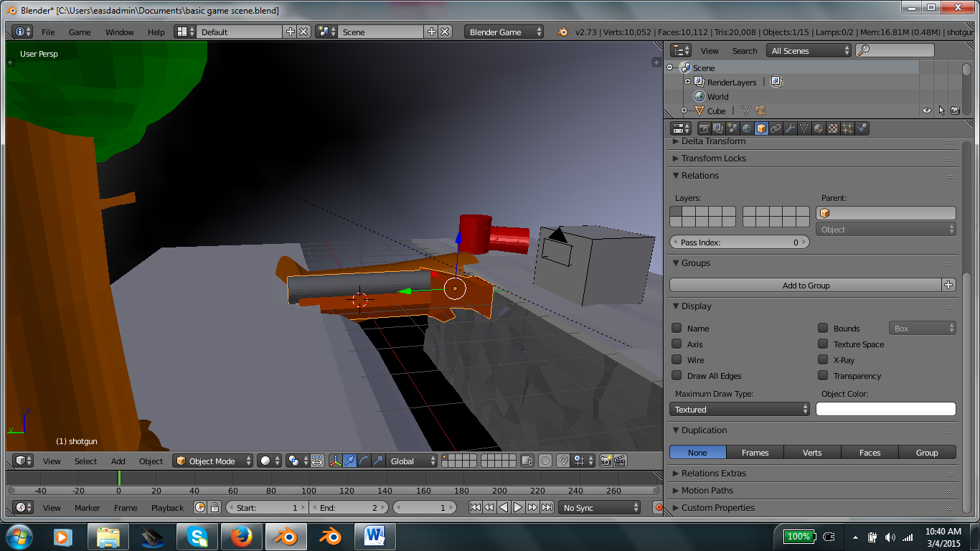Click the Add to Group button
980x551 pixels.
(806, 285)
